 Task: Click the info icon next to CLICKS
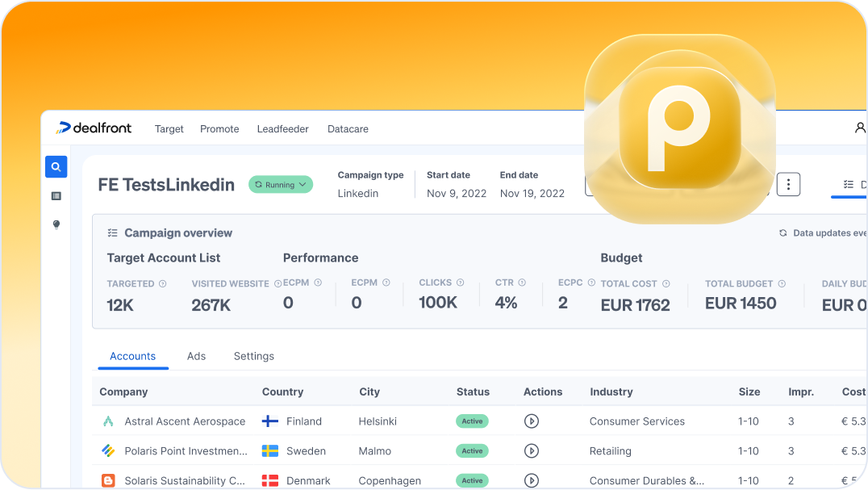460,283
